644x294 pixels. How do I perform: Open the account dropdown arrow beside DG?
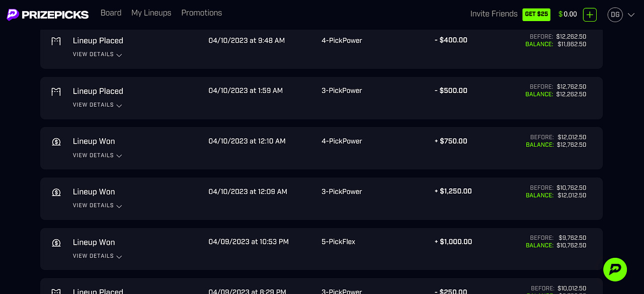pos(631,15)
